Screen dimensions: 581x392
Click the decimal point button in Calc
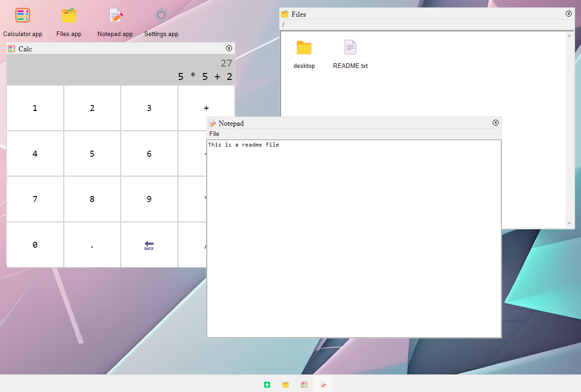click(x=92, y=245)
